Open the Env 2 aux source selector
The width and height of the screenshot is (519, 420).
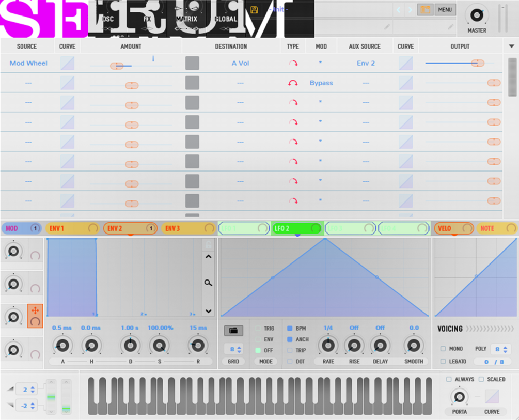(x=366, y=63)
